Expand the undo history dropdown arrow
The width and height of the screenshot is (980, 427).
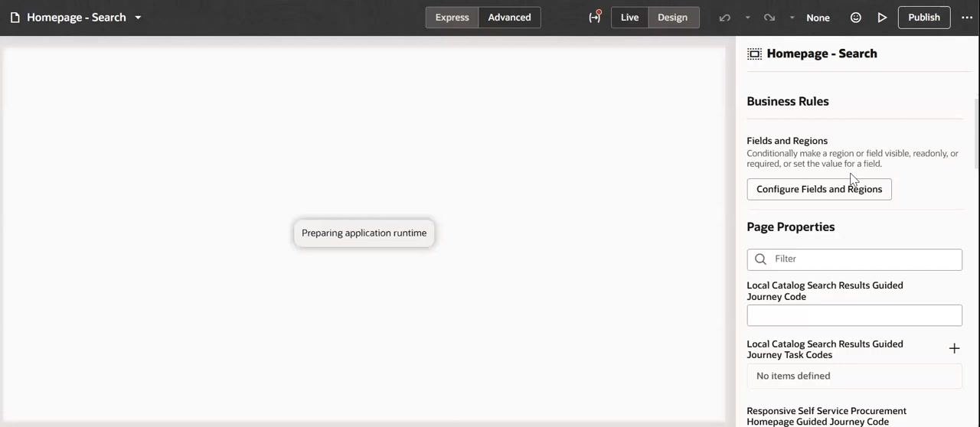pos(747,18)
